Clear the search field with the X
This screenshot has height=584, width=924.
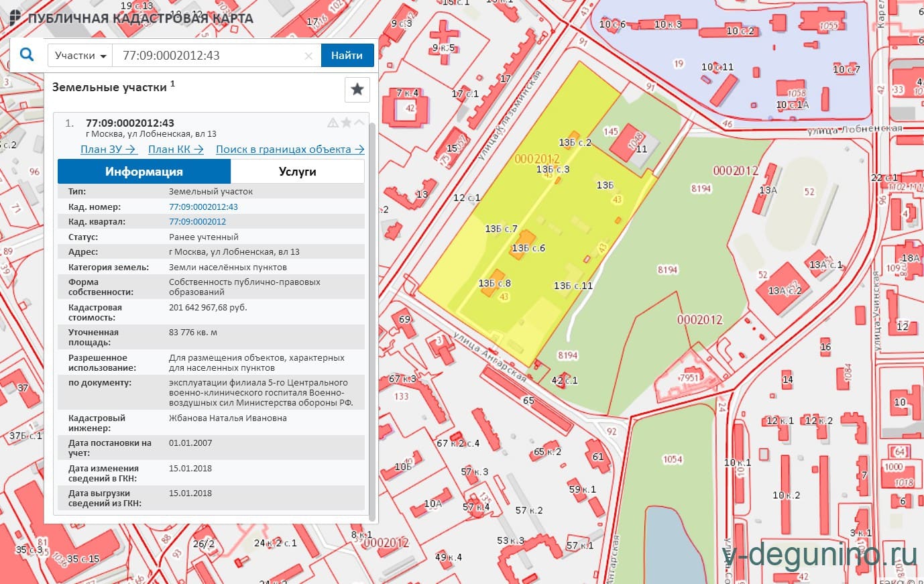308,56
